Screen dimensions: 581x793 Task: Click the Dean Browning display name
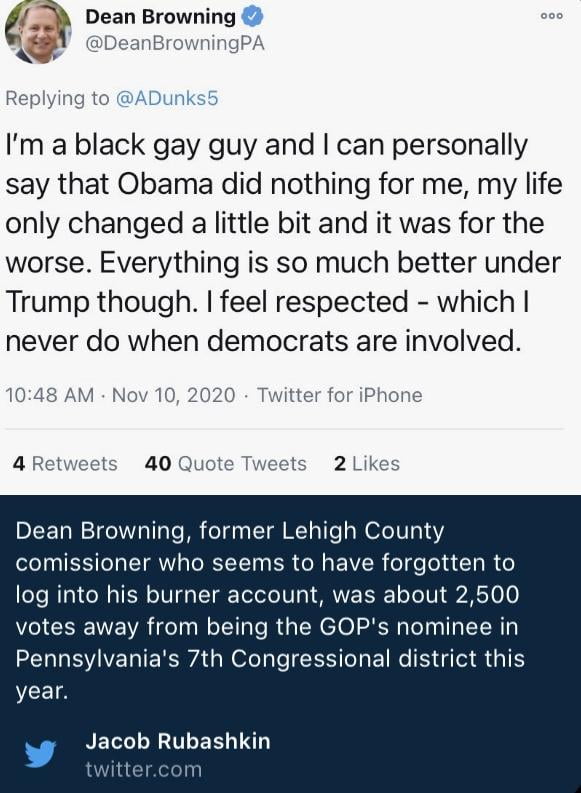[x=160, y=17]
